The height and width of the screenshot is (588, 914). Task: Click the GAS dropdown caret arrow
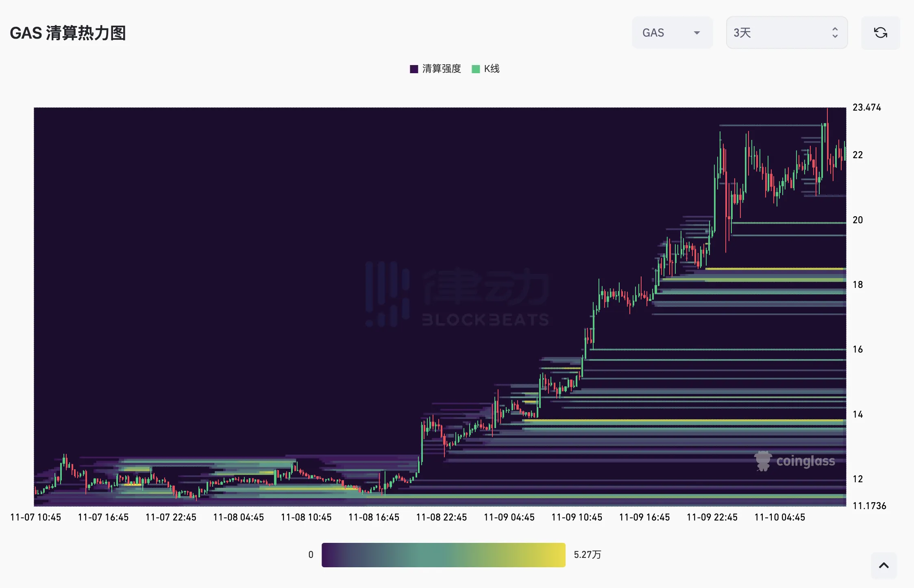click(x=697, y=33)
